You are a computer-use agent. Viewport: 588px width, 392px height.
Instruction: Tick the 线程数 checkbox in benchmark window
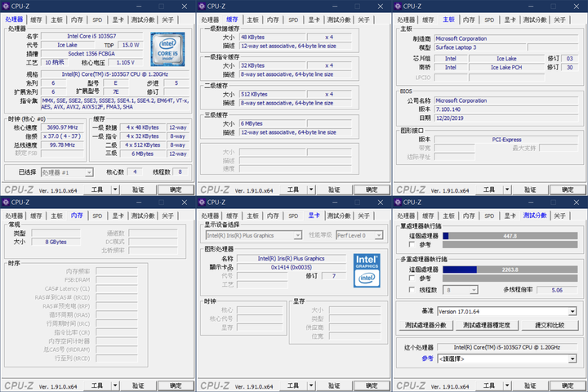412,290
